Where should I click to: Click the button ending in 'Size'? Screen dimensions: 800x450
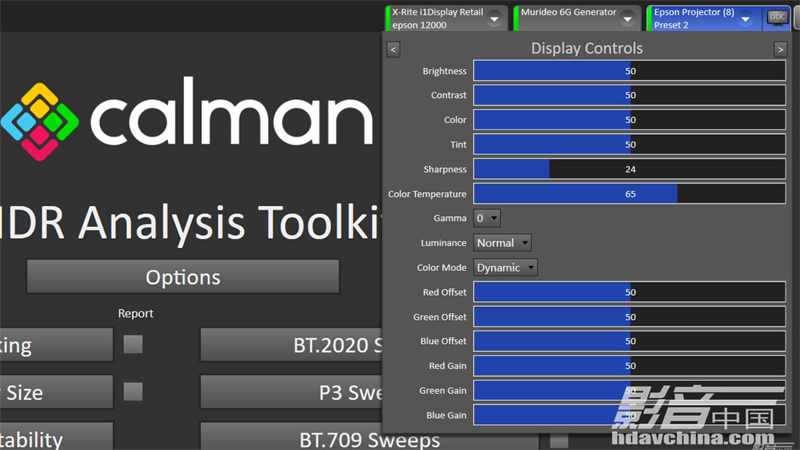click(x=56, y=392)
